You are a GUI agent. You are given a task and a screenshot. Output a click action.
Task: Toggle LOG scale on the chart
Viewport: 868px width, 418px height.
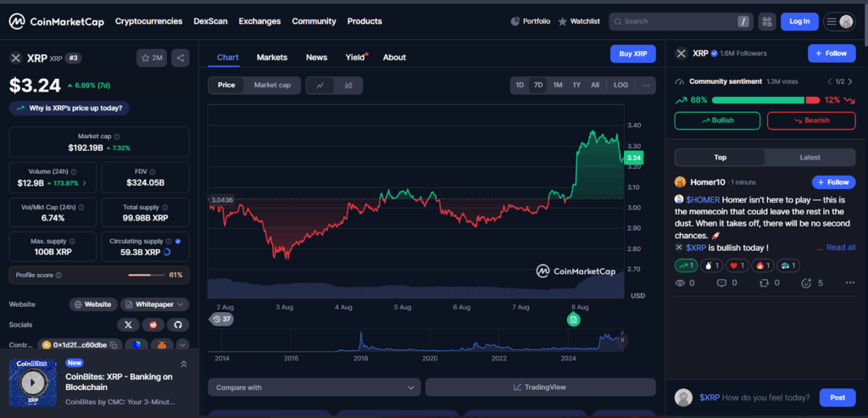click(620, 86)
